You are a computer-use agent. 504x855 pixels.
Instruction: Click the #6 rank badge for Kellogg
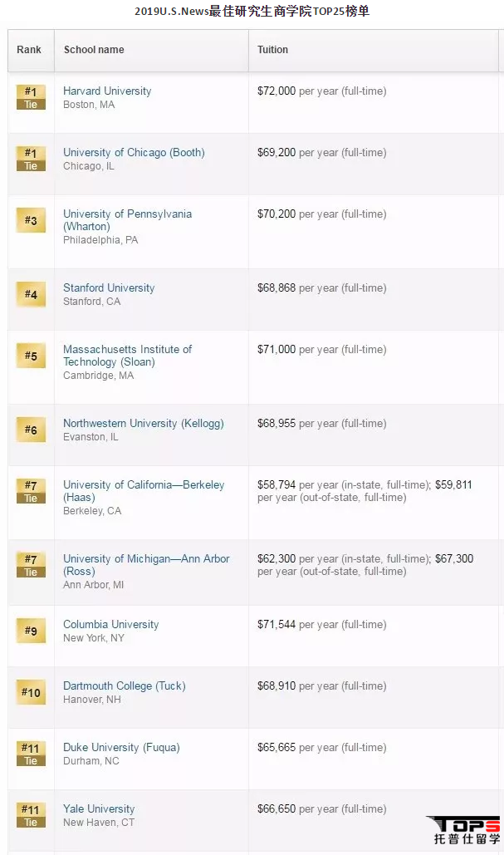coord(31,430)
